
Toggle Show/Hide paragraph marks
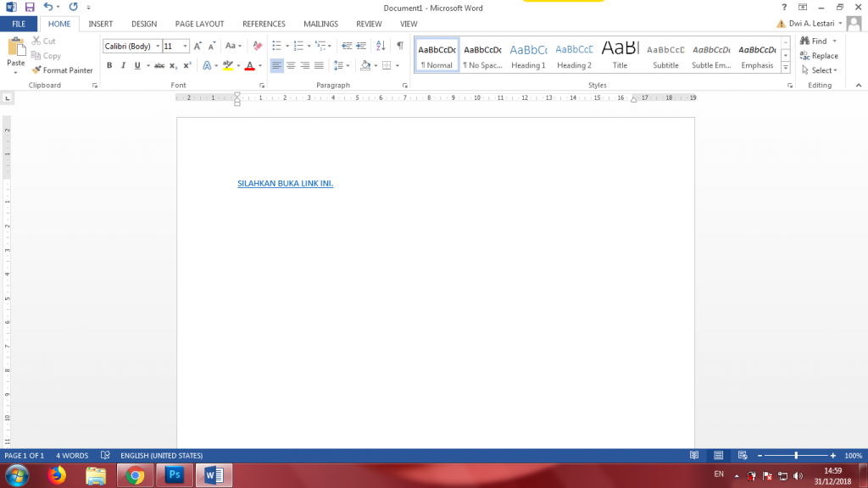(400, 46)
